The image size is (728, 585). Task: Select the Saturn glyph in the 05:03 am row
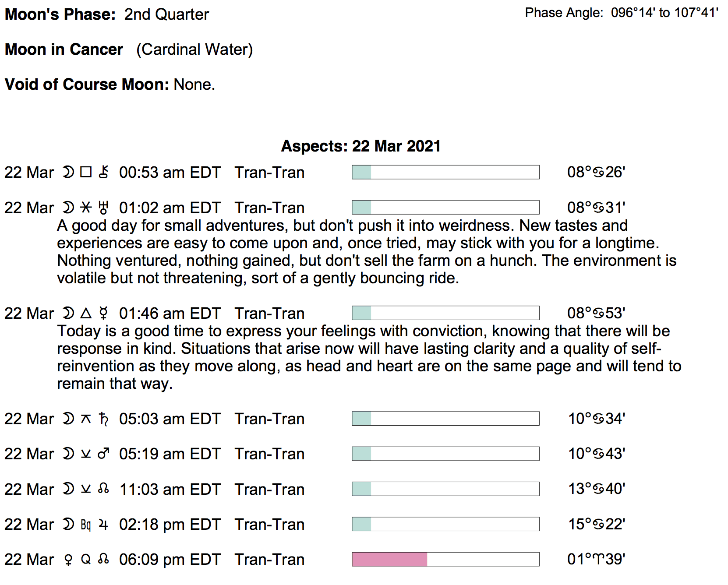(103, 419)
